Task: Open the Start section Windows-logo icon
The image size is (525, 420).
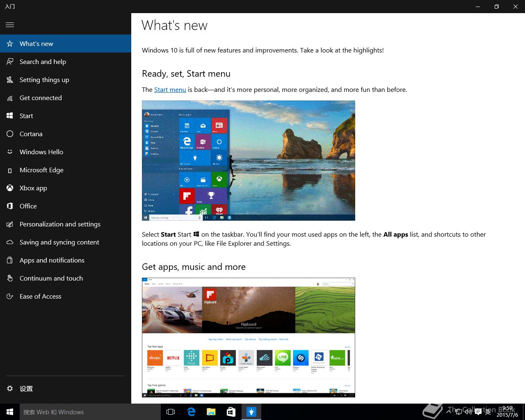Action: 10,116
